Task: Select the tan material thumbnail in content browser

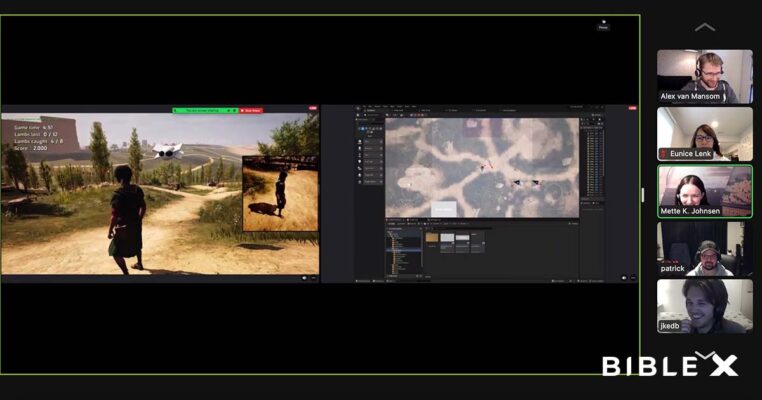Action: click(432, 237)
